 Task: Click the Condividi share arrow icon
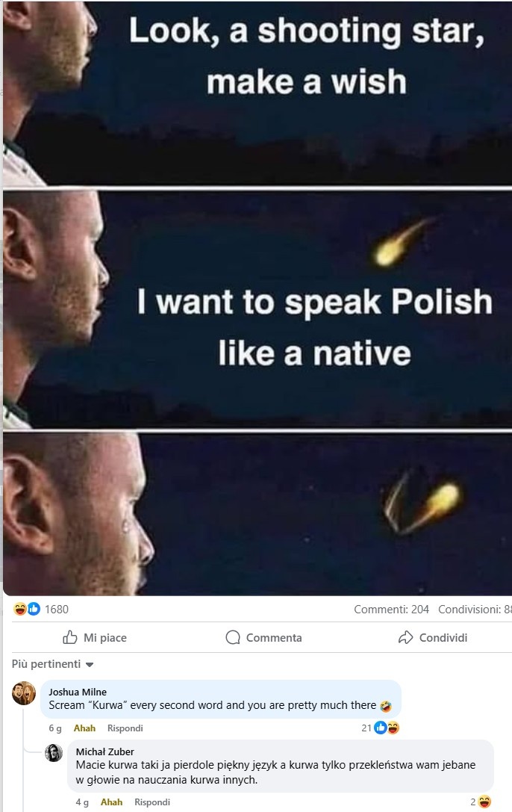click(x=405, y=637)
